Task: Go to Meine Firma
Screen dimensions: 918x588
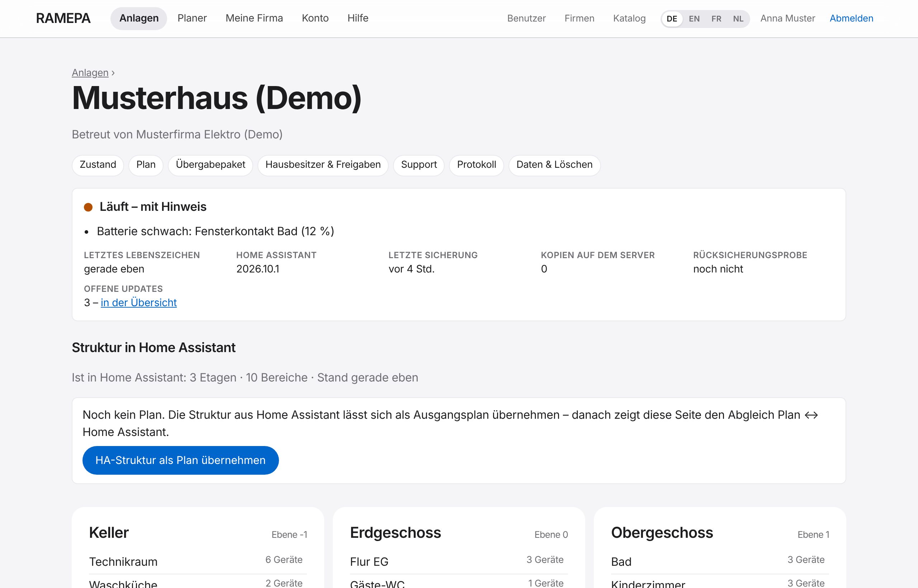Action: (254, 18)
